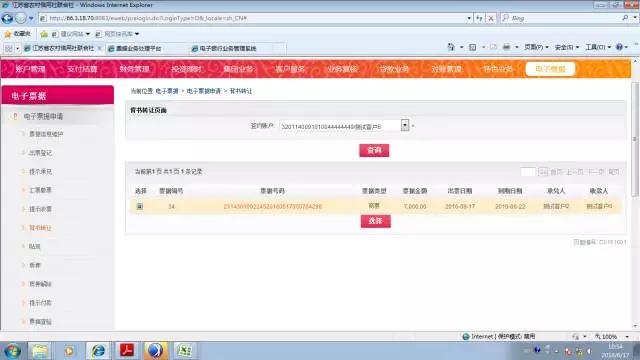The image size is (640, 360).
Task: Open the 安全(S) toolbar menu
Action: (x=567, y=47)
